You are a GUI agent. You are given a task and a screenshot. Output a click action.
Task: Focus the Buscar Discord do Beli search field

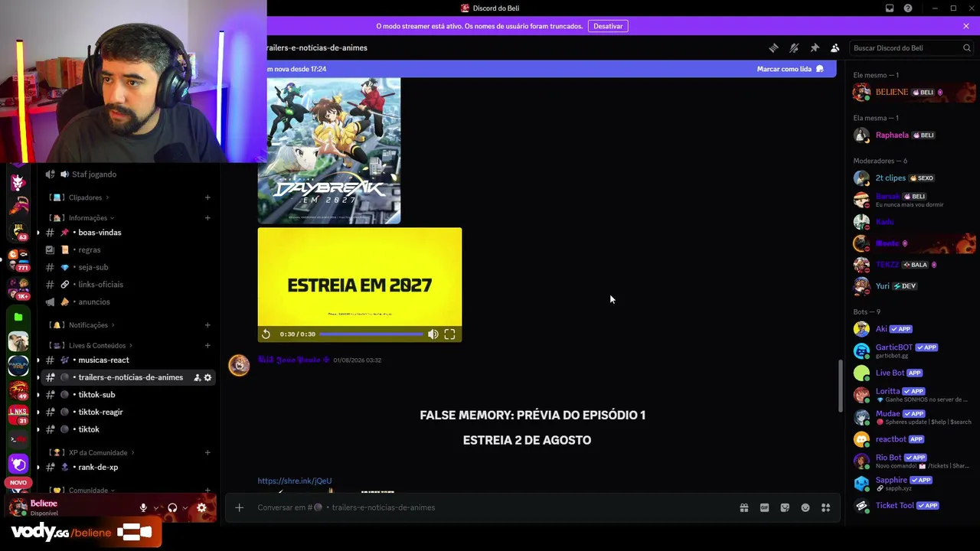[x=912, y=47]
